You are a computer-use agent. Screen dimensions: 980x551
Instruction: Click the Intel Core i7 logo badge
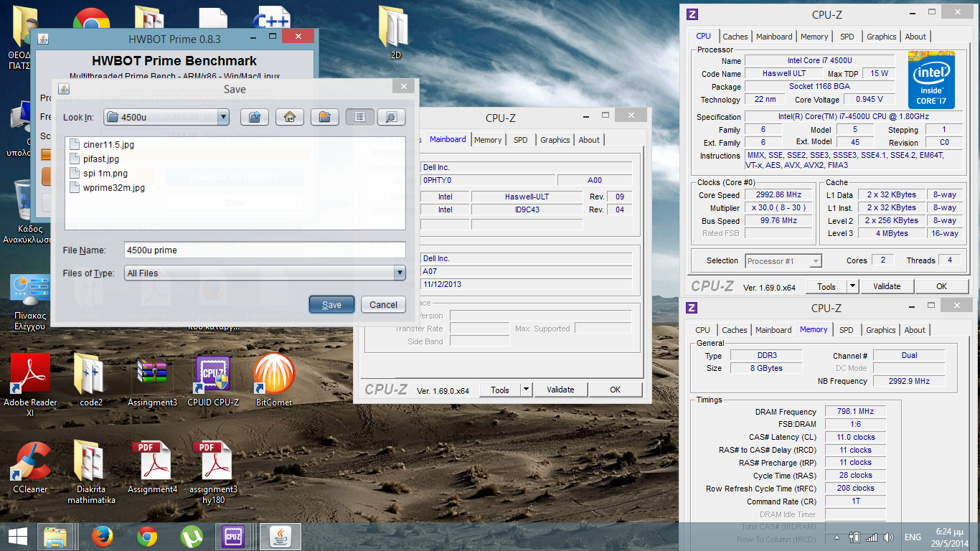(931, 80)
